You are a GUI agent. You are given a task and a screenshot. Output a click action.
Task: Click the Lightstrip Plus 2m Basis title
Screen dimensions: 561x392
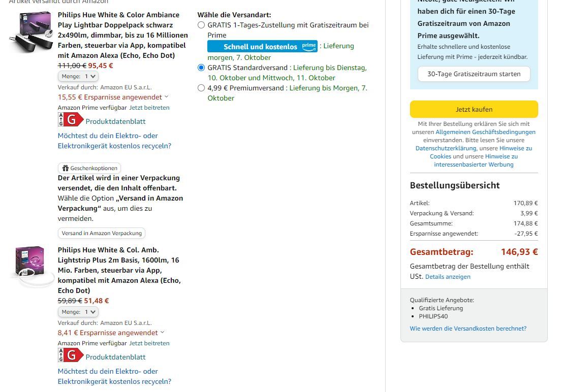pyautogui.click(x=119, y=270)
